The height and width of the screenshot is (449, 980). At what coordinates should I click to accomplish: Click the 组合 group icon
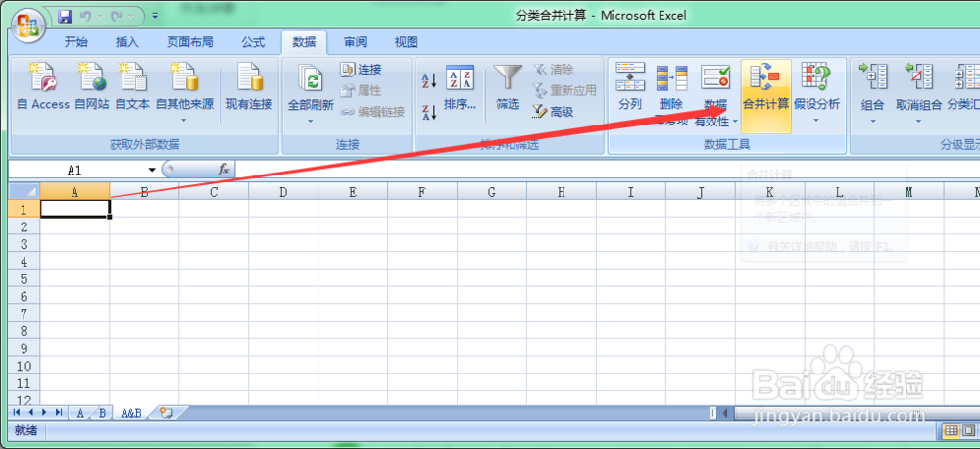(873, 78)
